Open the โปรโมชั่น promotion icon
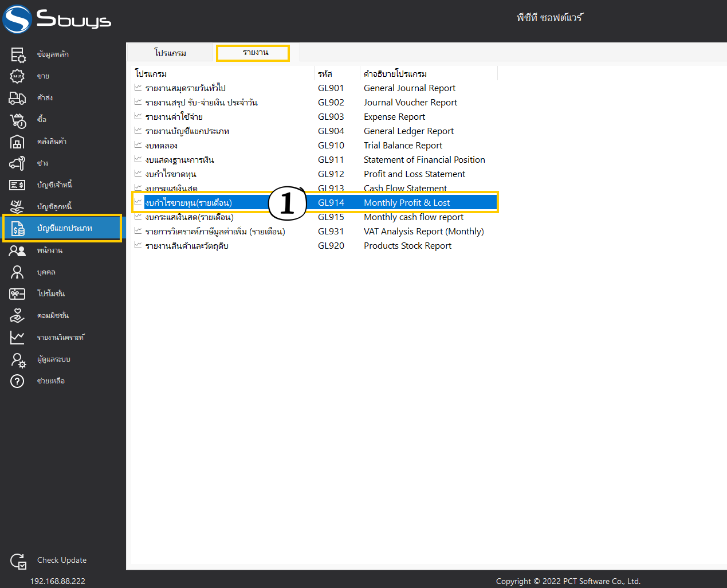727x588 pixels. point(18,294)
